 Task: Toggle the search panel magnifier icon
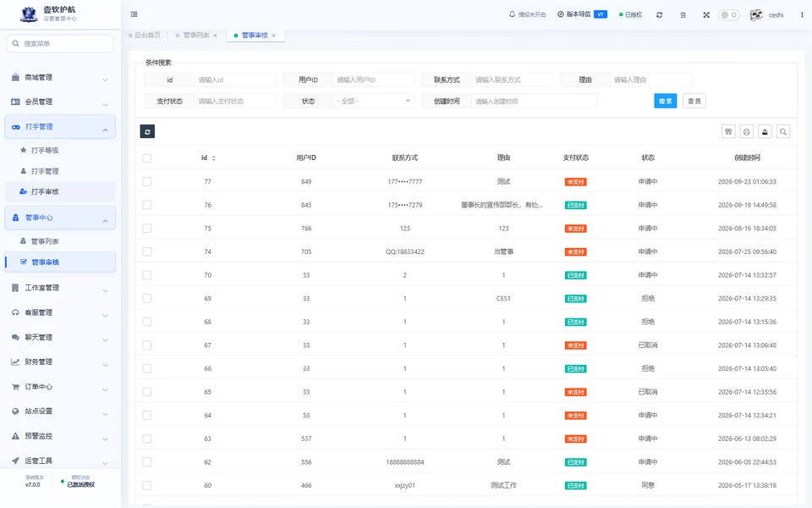point(783,132)
